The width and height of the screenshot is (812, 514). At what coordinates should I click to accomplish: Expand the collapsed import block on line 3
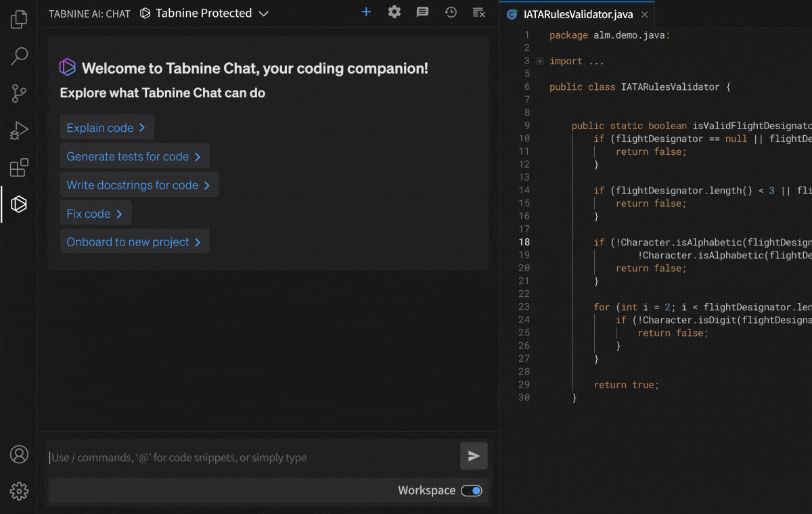pyautogui.click(x=540, y=61)
